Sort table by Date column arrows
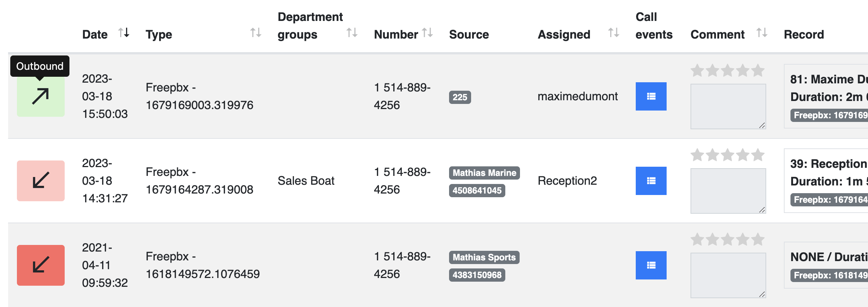 click(x=124, y=33)
